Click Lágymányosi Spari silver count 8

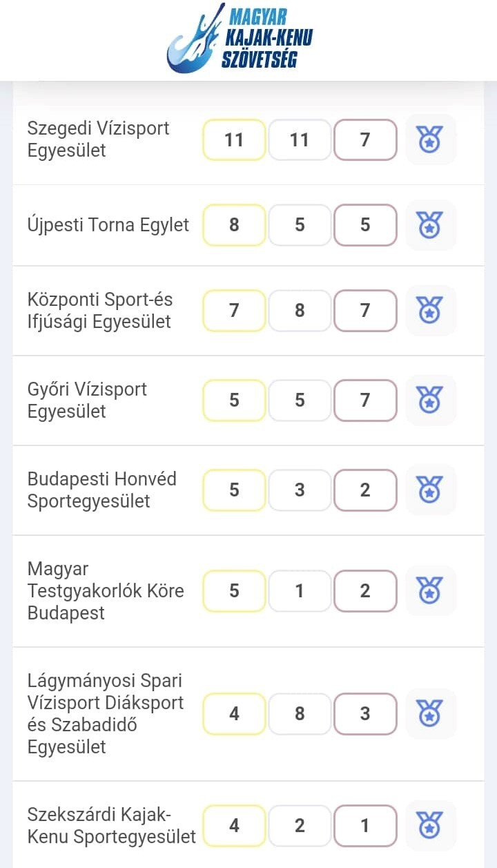click(300, 714)
